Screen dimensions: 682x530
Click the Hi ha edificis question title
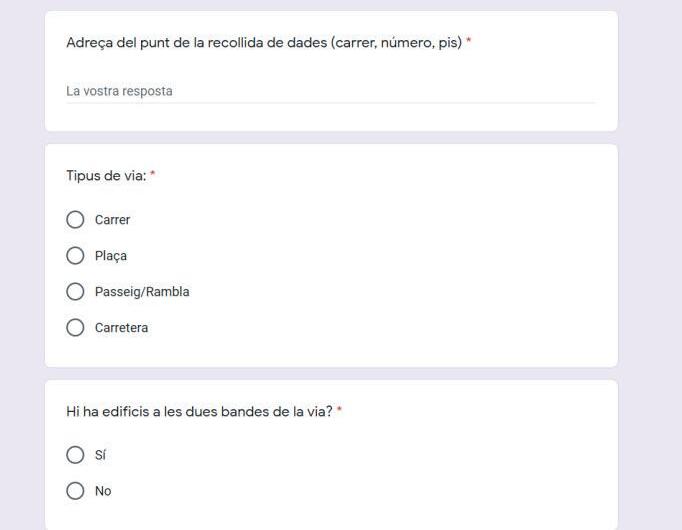pyautogui.click(x=199, y=411)
